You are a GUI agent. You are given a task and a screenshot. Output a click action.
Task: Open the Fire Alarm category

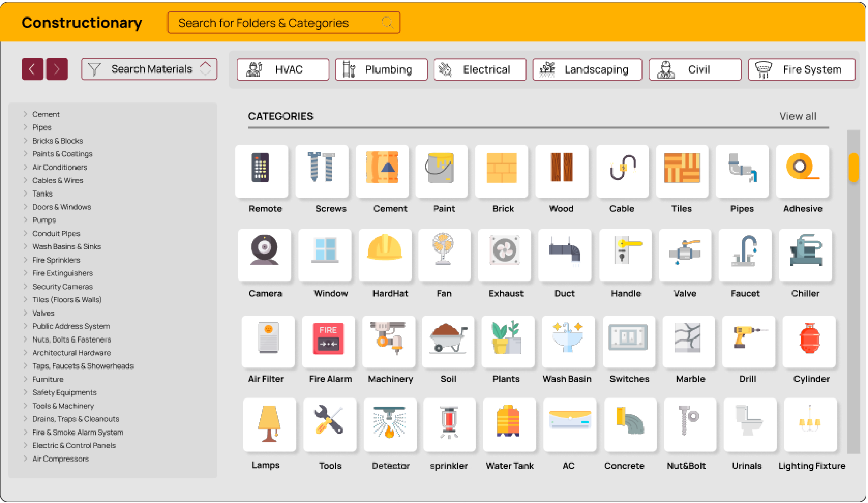[x=329, y=342]
